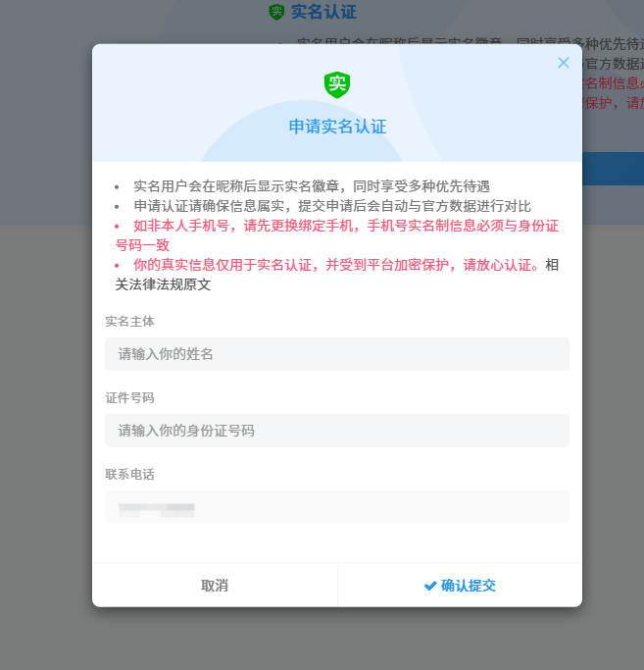This screenshot has width=644, height=670.
Task: Click the 证件号码 field label
Action: click(129, 397)
